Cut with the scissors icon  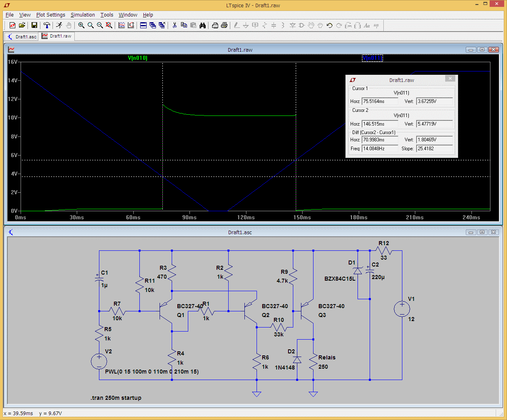point(175,25)
